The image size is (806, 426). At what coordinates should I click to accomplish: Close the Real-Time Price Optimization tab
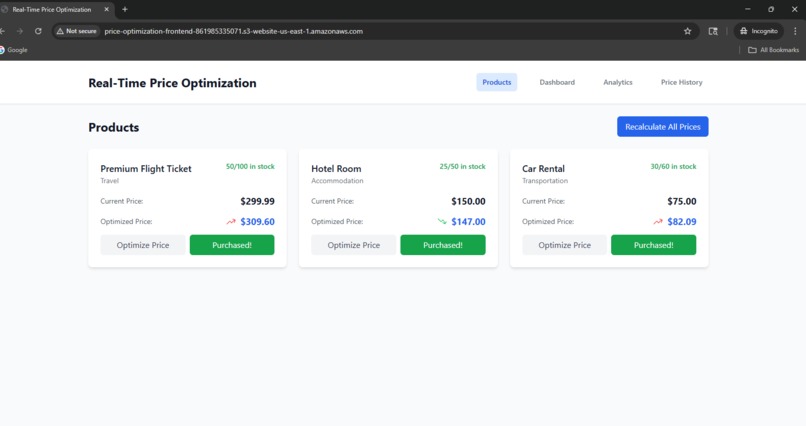(106, 9)
